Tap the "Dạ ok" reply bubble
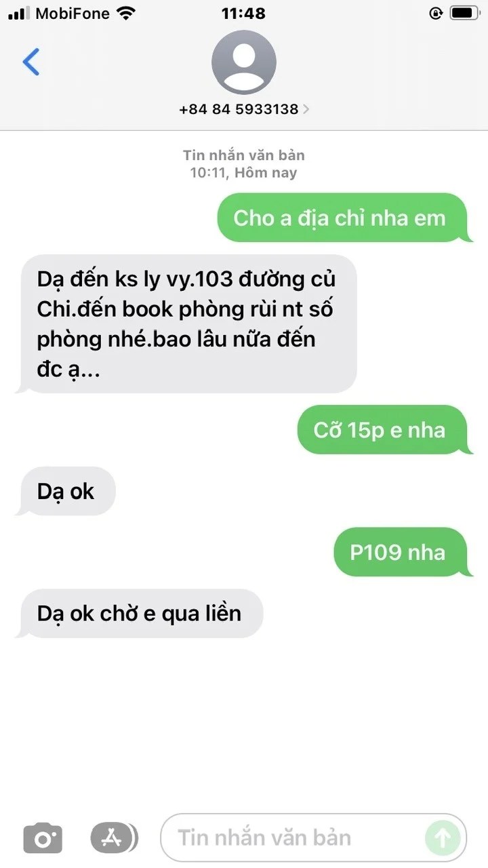The image size is (488, 868). pos(66,491)
